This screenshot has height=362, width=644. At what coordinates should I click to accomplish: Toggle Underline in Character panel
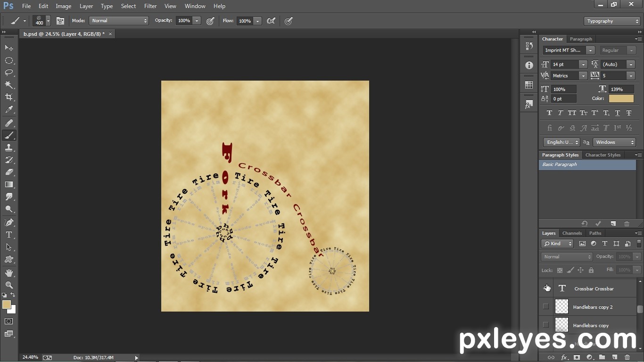[x=618, y=113]
